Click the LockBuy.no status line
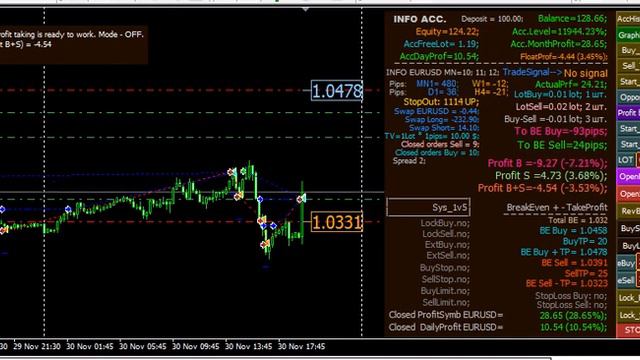 (445, 223)
